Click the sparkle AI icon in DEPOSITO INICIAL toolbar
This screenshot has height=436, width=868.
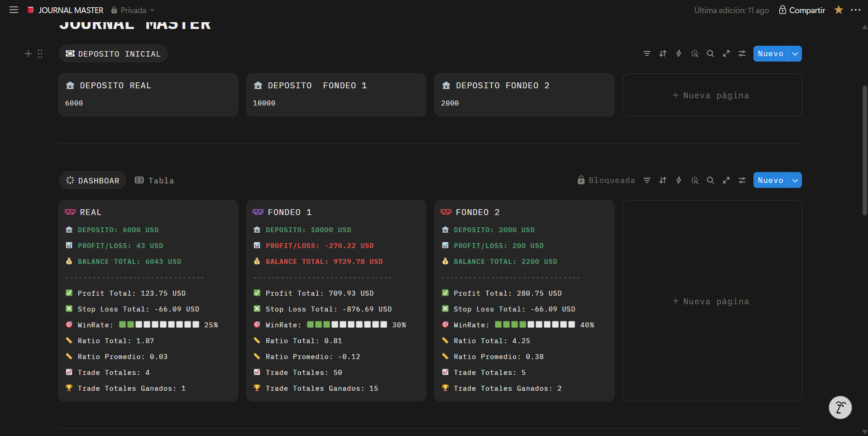click(x=695, y=53)
